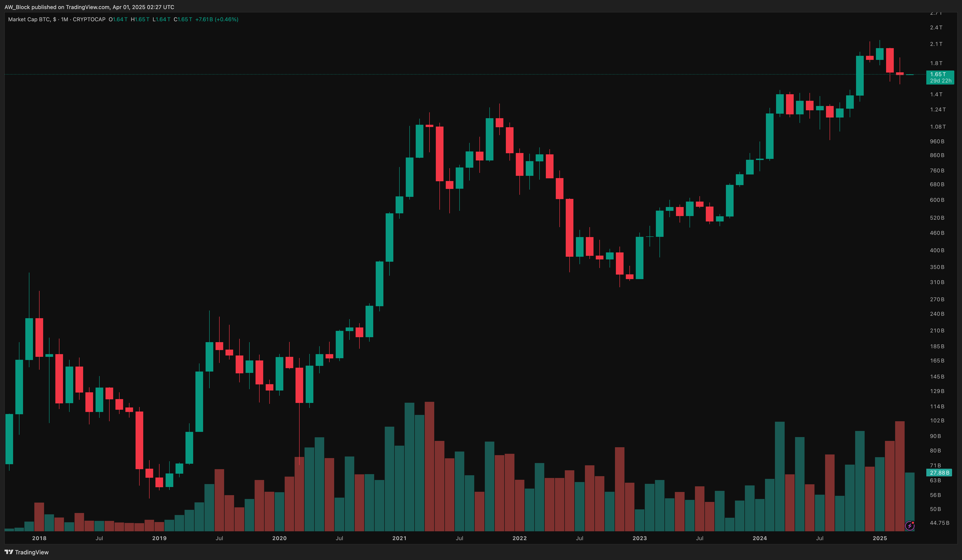The image size is (962, 560).
Task: Click the AW_Block publisher name
Action: [17, 7]
